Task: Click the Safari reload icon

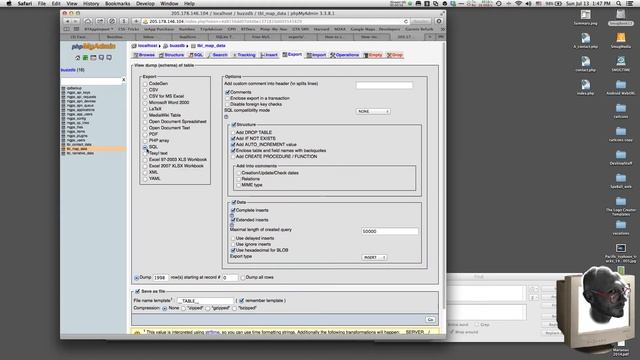Action: [406, 21]
